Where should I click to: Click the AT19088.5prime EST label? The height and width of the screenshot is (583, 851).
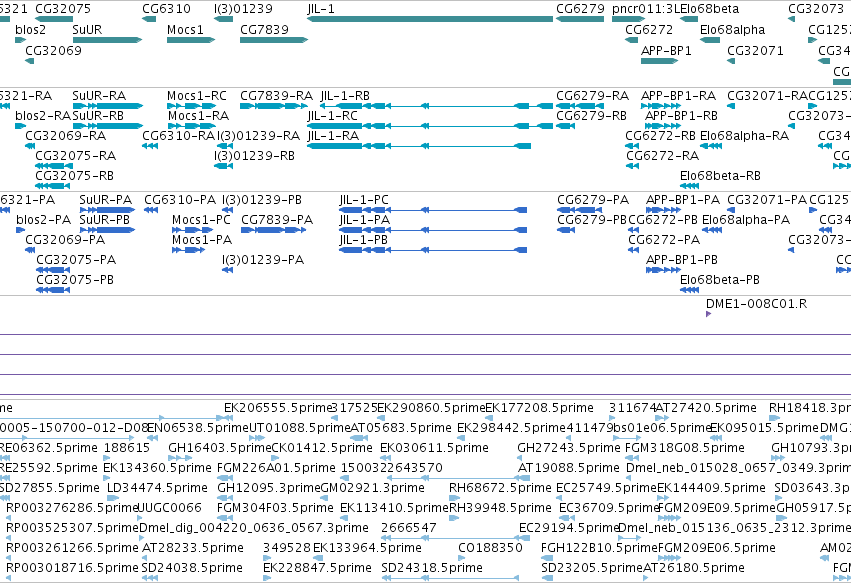pyautogui.click(x=569, y=468)
